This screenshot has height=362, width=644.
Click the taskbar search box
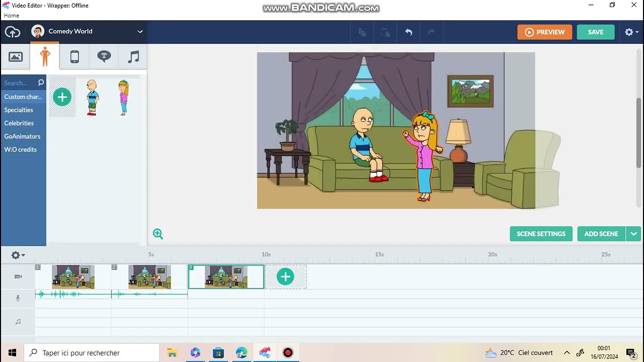coord(92,352)
